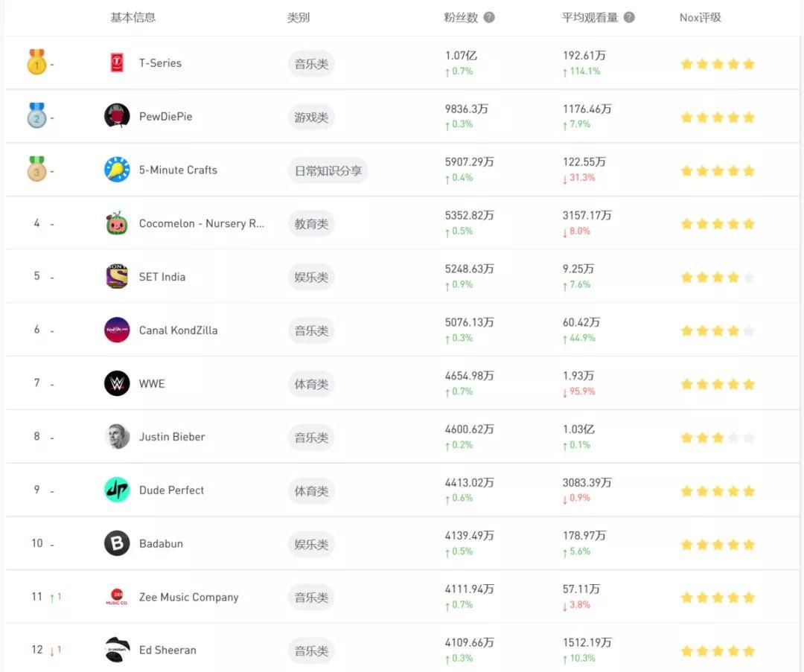804x672 pixels.
Task: Click the 5-Minute Crafts lightbulb icon
Action: pos(117,170)
